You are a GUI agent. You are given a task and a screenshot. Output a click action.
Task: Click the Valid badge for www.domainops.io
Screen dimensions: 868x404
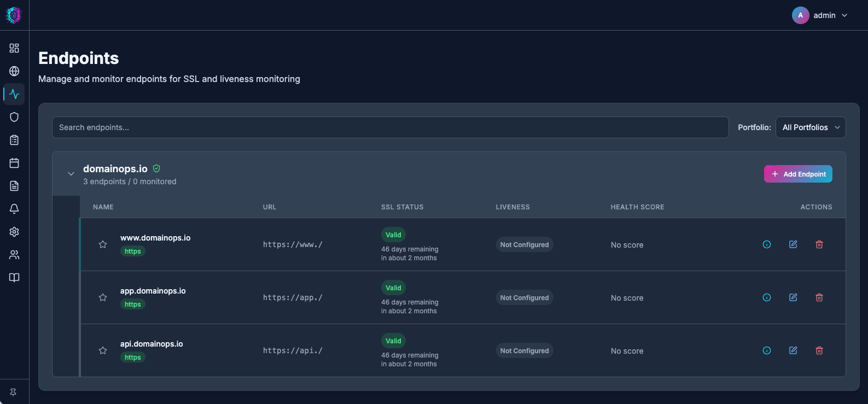pos(393,235)
